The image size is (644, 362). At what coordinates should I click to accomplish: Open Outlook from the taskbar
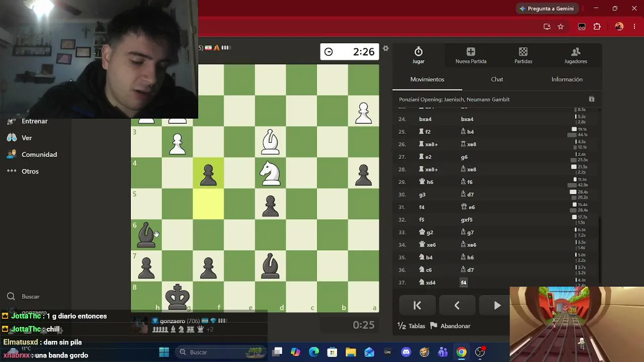pyautogui.click(x=369, y=352)
